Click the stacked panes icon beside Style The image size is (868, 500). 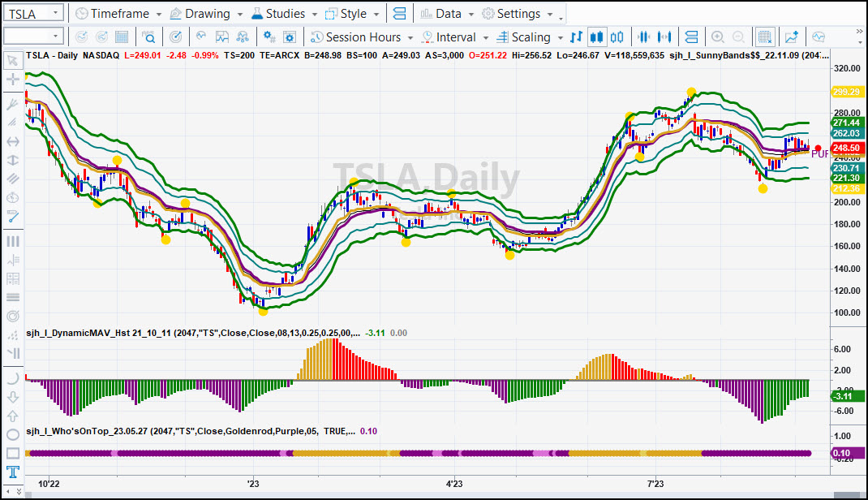click(399, 13)
